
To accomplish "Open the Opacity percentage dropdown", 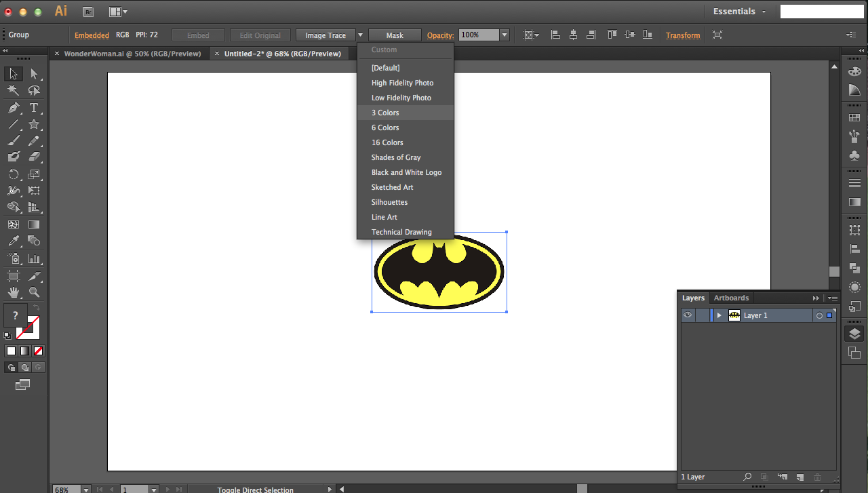I will coord(505,35).
